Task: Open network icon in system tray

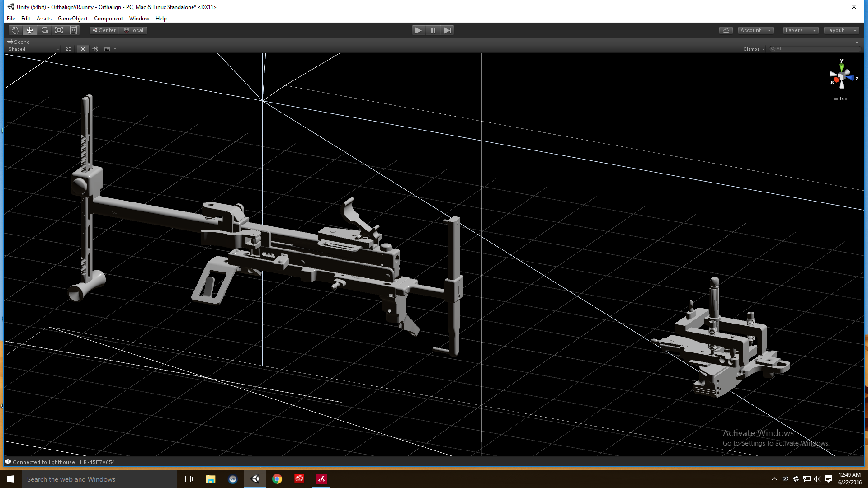Action: [x=807, y=479]
